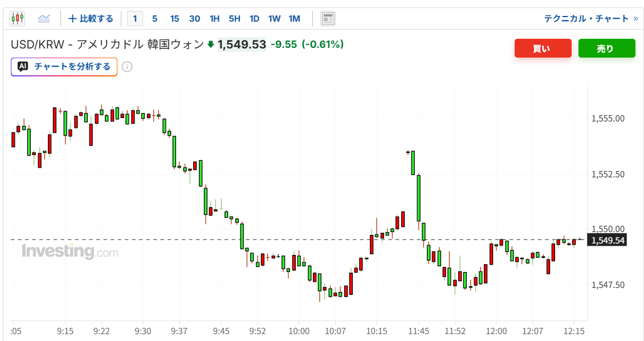Click the チャートを分析する AI button
The width and height of the screenshot is (644, 341).
(64, 67)
